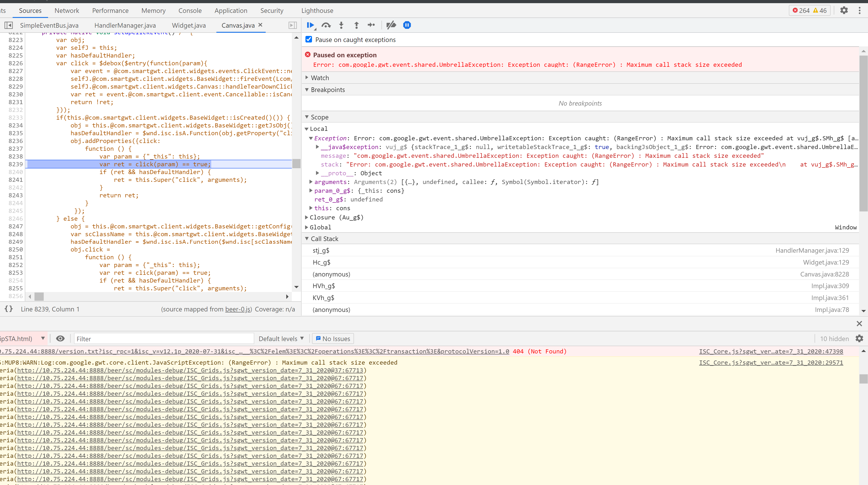Viewport: 868px width, 485px height.
Task: Uncheck Pause on caught exceptions
Action: pyautogui.click(x=309, y=39)
